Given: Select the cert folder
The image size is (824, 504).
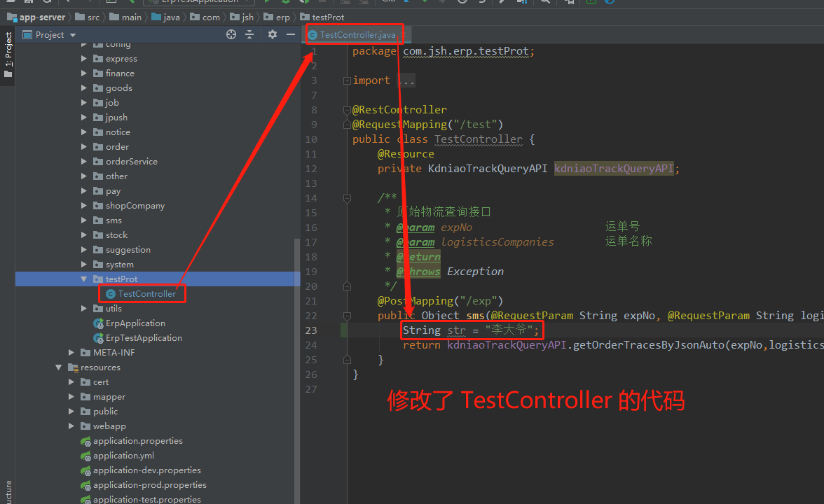Looking at the screenshot, I should coord(100,382).
